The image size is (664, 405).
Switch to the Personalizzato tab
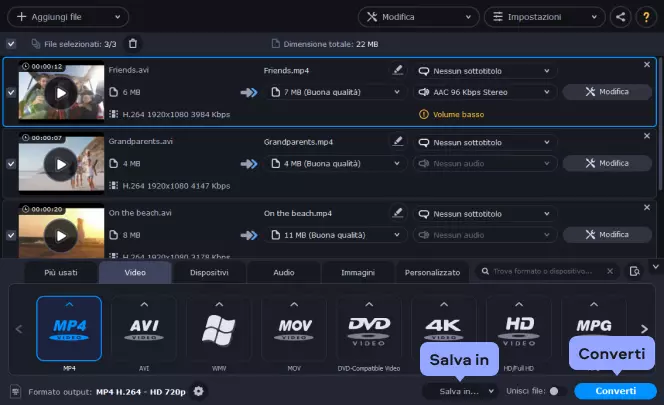pos(432,272)
